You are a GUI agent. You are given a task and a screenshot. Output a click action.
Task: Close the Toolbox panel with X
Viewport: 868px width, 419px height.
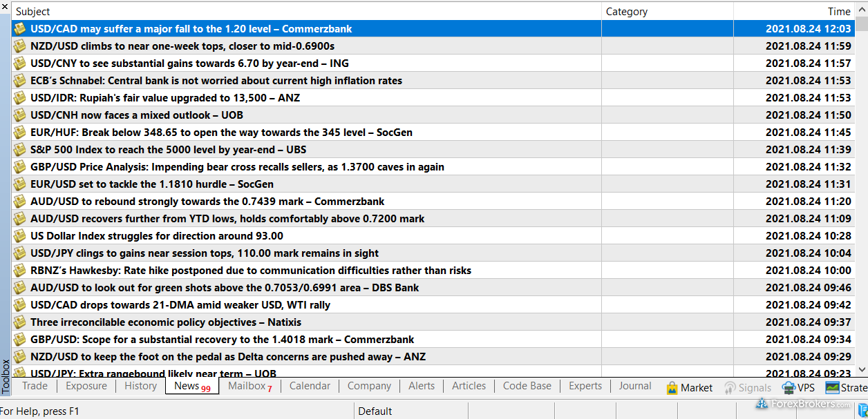[x=5, y=6]
